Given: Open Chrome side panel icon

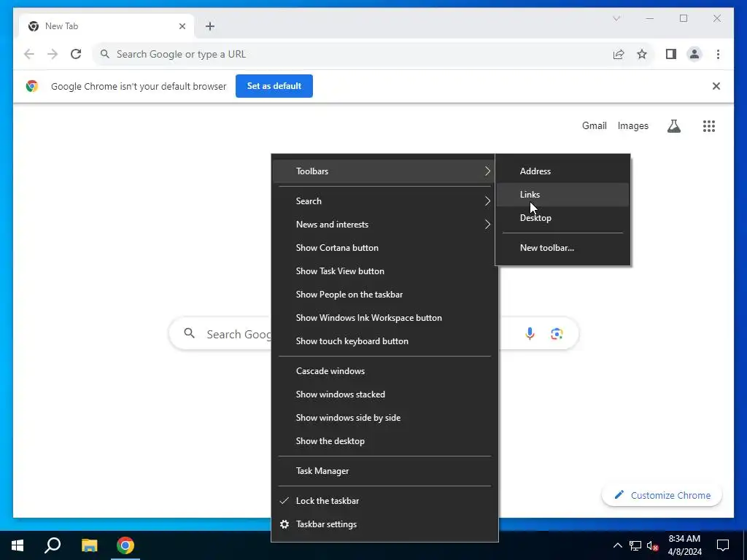Looking at the screenshot, I should coord(671,54).
